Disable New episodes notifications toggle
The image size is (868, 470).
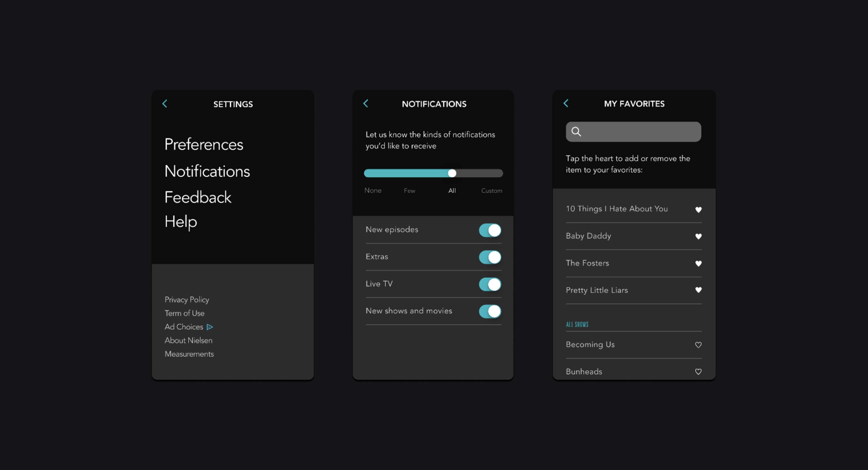(x=490, y=230)
